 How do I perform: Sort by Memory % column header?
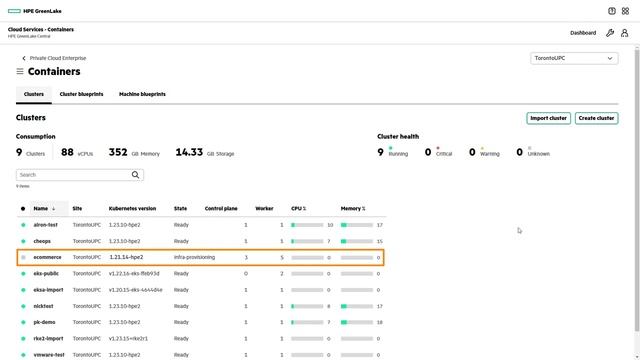(353, 209)
